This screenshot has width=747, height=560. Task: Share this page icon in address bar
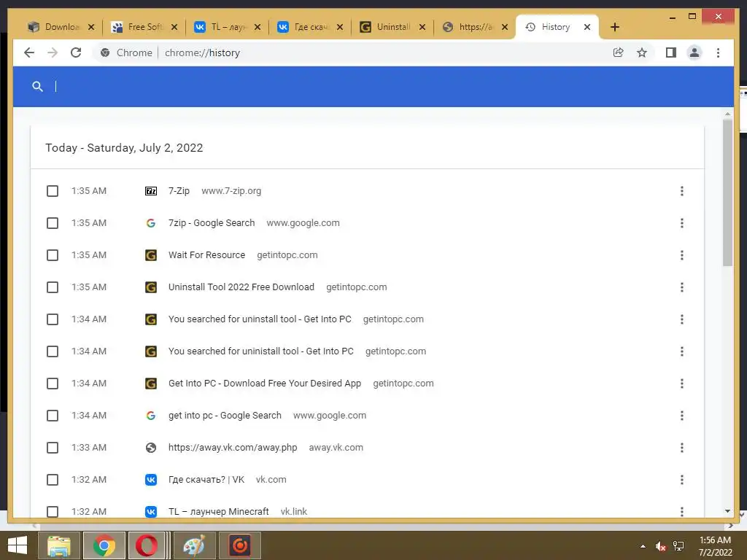click(618, 52)
